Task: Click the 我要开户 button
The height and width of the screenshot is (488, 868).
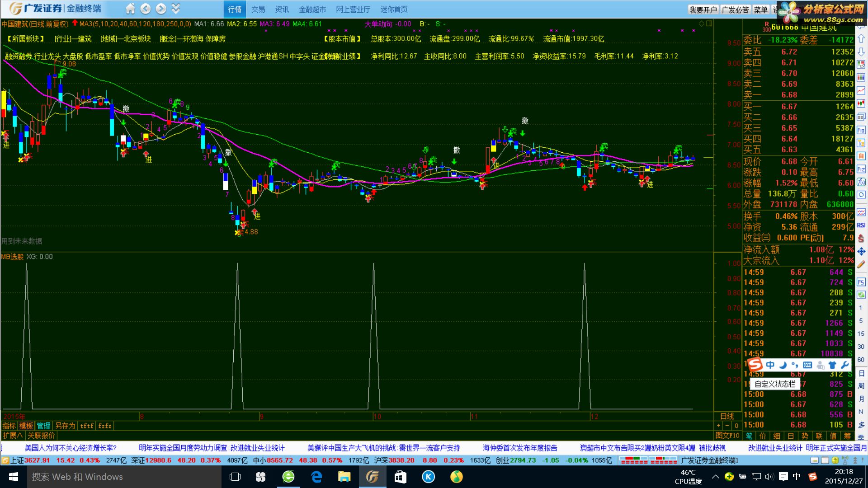Action: [703, 10]
